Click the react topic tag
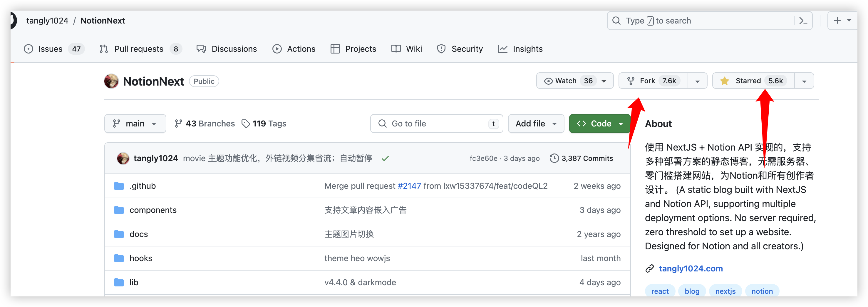 pos(660,291)
